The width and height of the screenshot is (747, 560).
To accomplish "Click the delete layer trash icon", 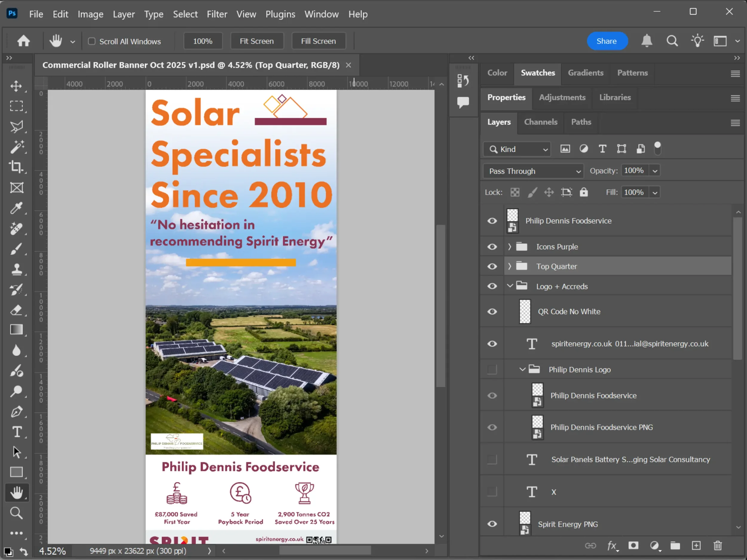I will tap(718, 545).
